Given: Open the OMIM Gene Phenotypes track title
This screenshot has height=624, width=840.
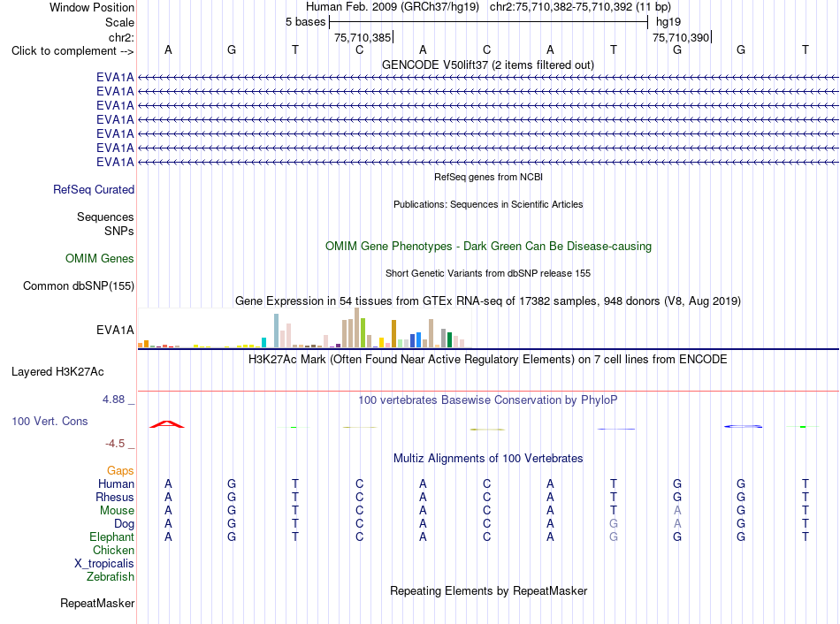Looking at the screenshot, I should pyautogui.click(x=489, y=247).
